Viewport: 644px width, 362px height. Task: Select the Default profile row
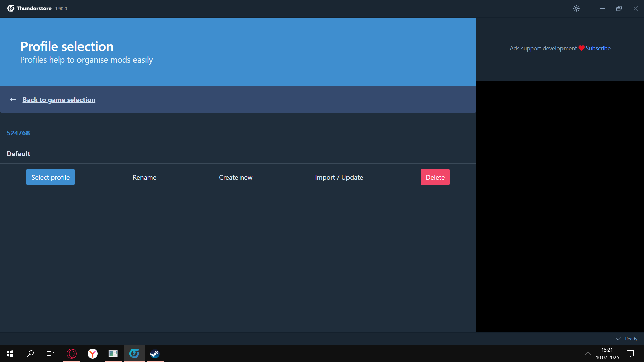click(238, 154)
